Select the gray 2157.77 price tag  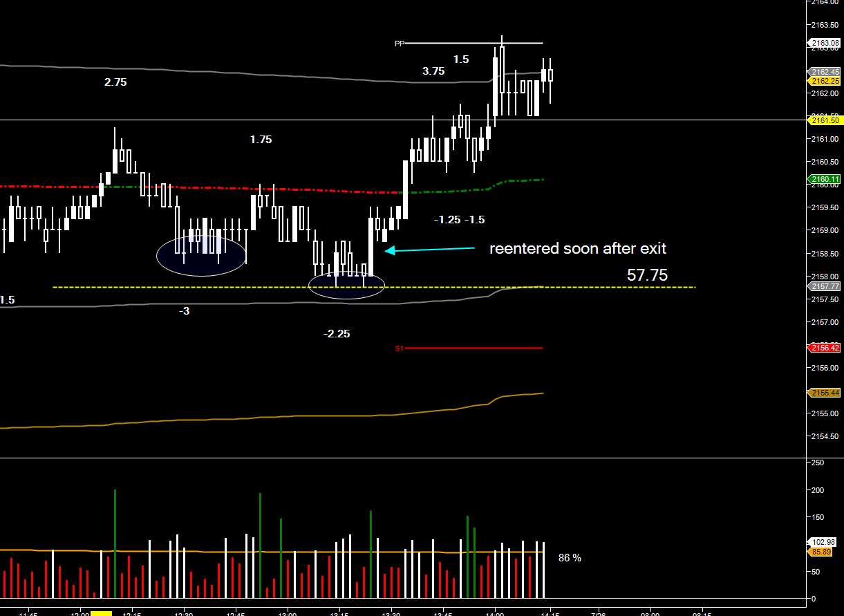[x=824, y=286]
